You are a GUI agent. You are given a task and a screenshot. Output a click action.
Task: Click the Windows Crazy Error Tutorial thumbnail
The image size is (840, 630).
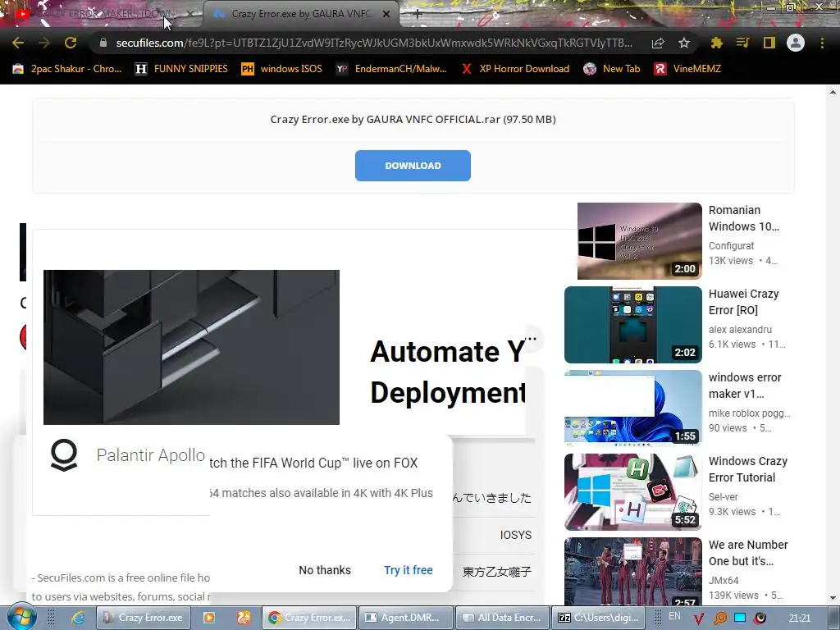632,492
